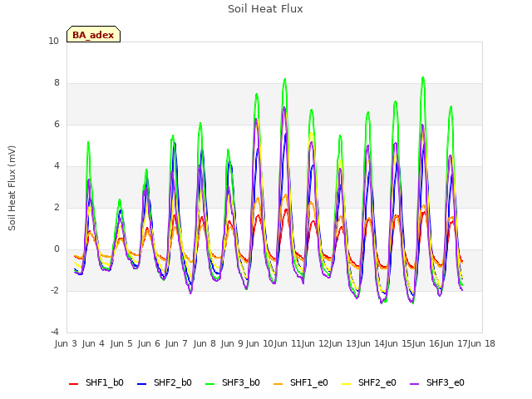Click the y-axis tick label 4
The width and height of the screenshot is (532, 399).
[x=57, y=166]
